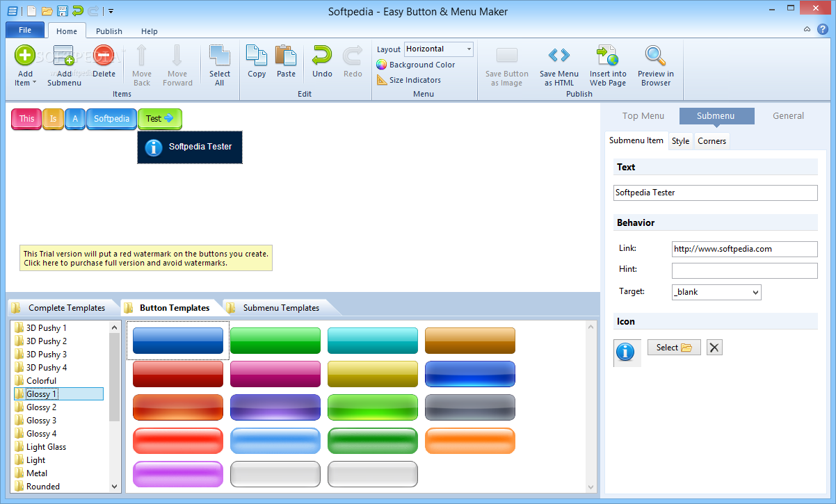
Task: Click the Select All icon
Action: (x=220, y=55)
